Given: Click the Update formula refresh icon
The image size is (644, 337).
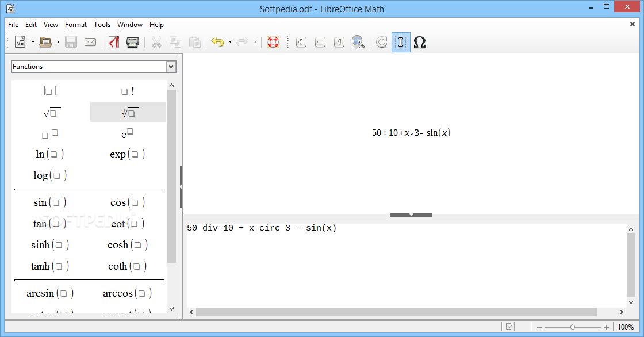Looking at the screenshot, I should point(382,42).
